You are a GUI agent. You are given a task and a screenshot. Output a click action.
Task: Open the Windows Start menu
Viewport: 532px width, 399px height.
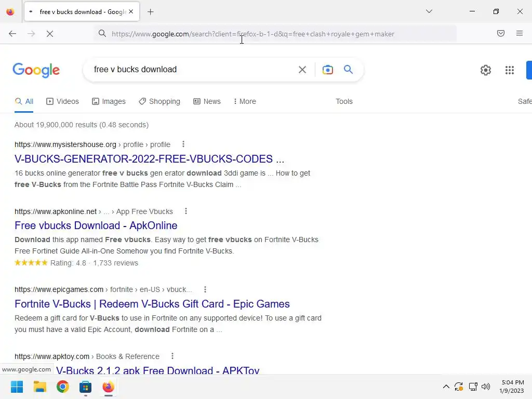pos(17,387)
